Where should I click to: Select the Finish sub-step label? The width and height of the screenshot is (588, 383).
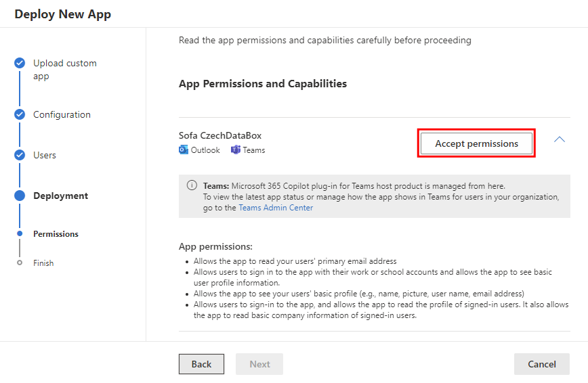43,263
